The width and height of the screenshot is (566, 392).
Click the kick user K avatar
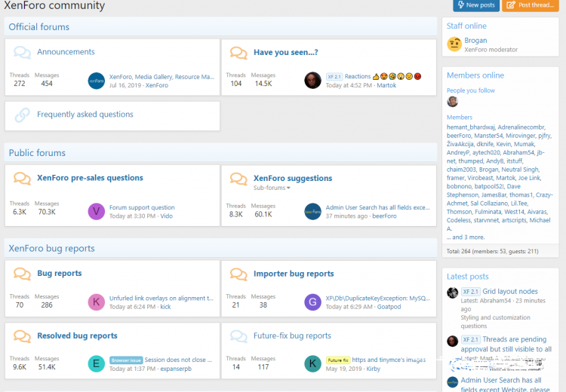96,302
